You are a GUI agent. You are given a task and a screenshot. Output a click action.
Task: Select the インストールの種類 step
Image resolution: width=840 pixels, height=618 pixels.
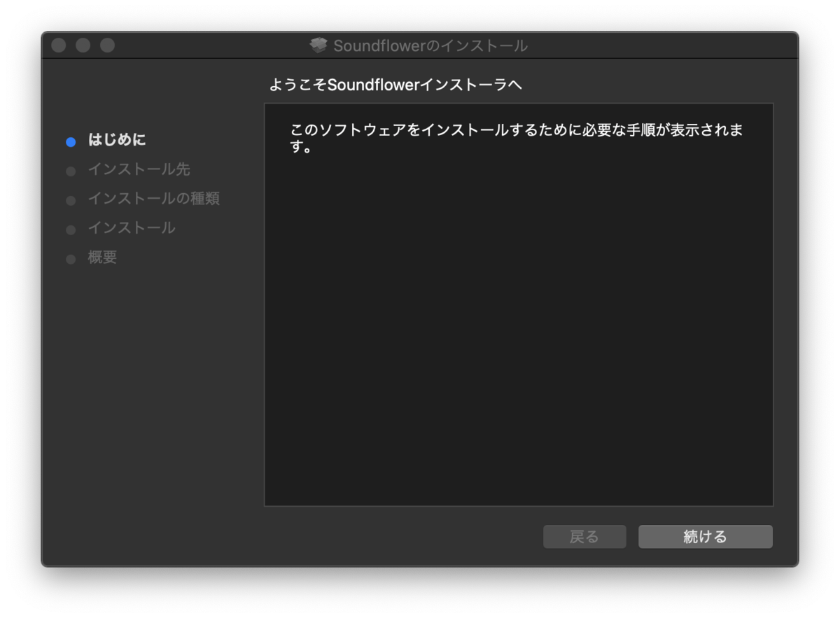154,199
